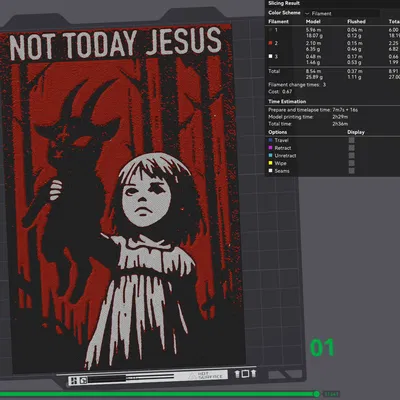Viewport: 400px width, 400px height.
Task: Click the Slicing Result panel title
Action: (x=284, y=3)
